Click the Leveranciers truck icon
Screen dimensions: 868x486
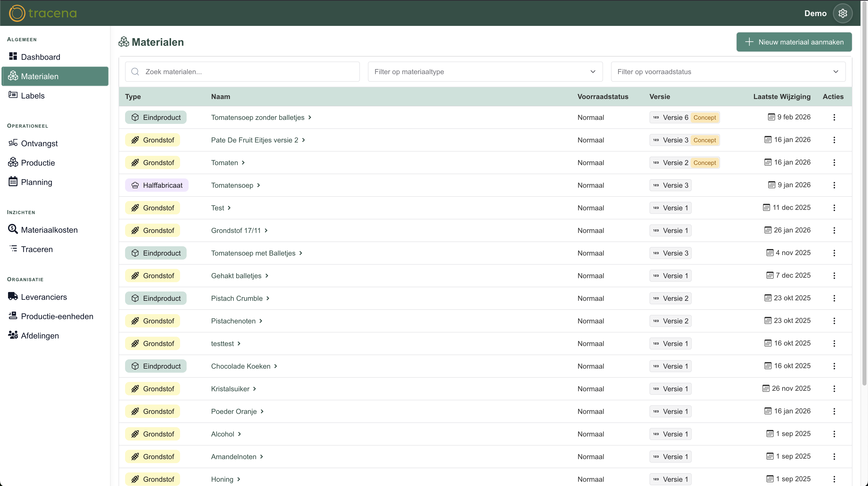pyautogui.click(x=13, y=296)
